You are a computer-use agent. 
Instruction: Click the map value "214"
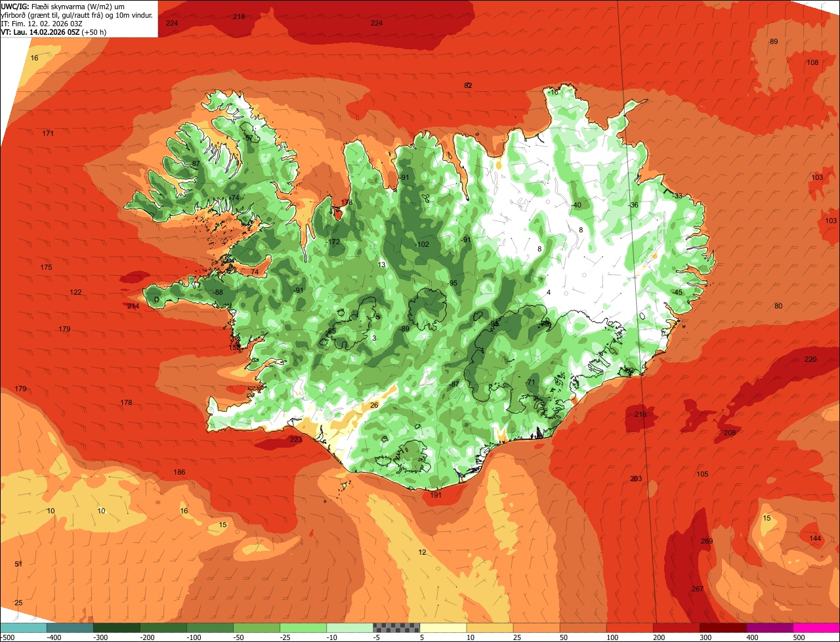pos(133,307)
